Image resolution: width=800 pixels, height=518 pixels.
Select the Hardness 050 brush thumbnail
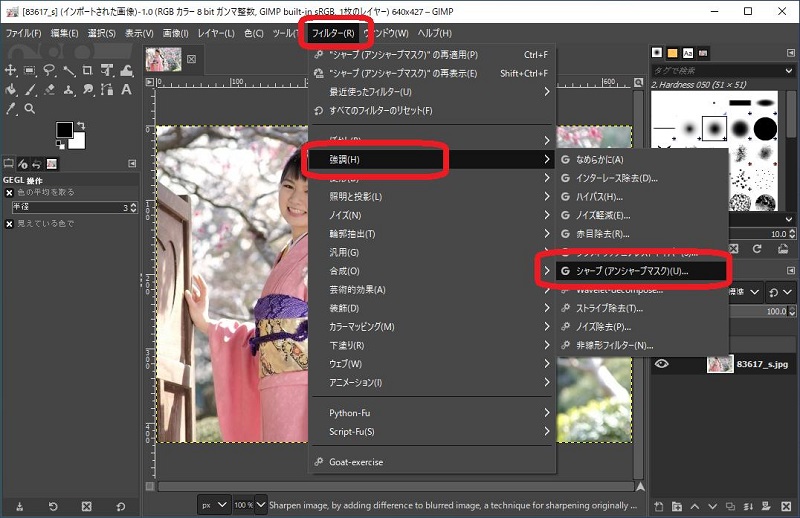[712, 128]
